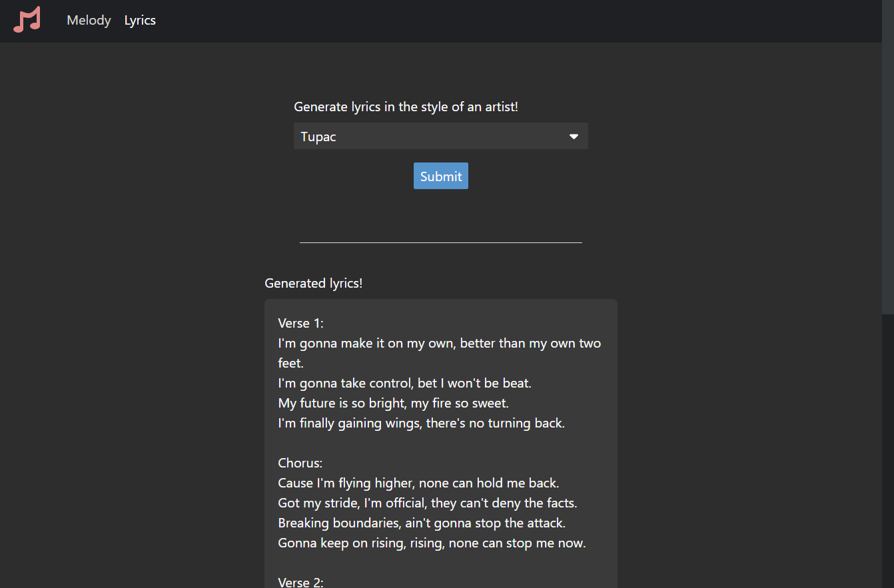Click lyric 'I'm gonna take control, bet I won't be beat.'
This screenshot has height=588, width=894.
point(404,383)
